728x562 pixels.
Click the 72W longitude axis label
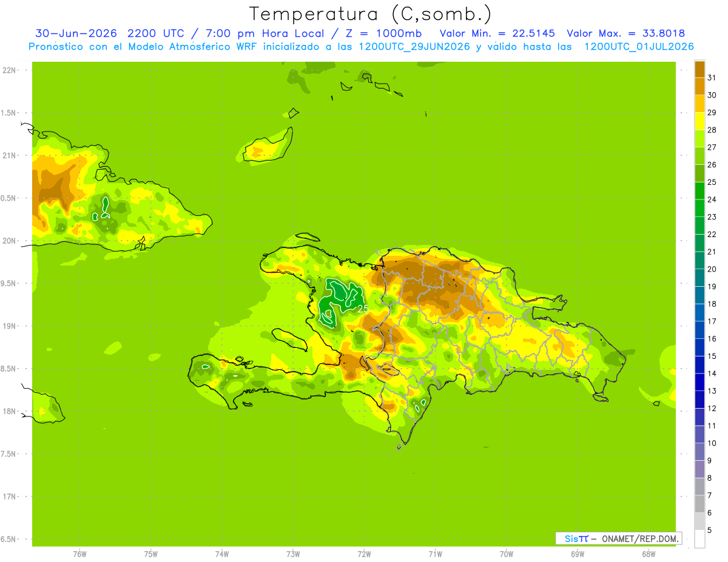[x=364, y=554]
